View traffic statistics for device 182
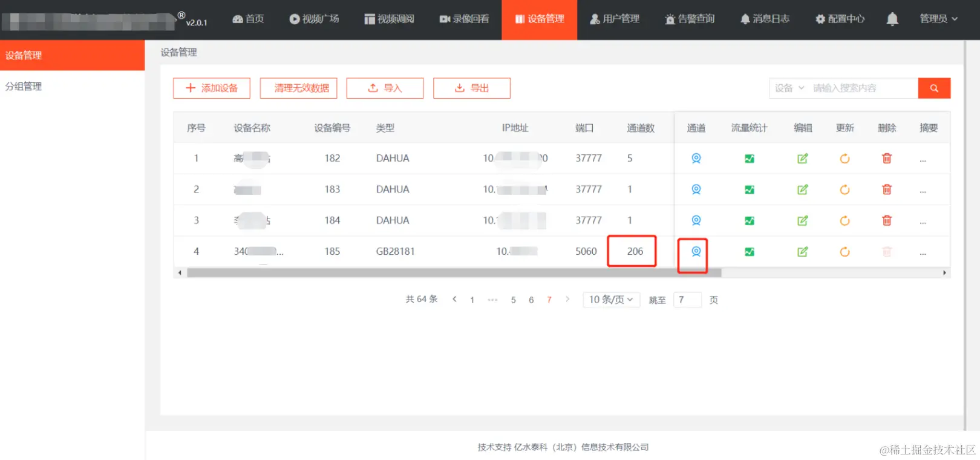The height and width of the screenshot is (460, 980). click(750, 159)
